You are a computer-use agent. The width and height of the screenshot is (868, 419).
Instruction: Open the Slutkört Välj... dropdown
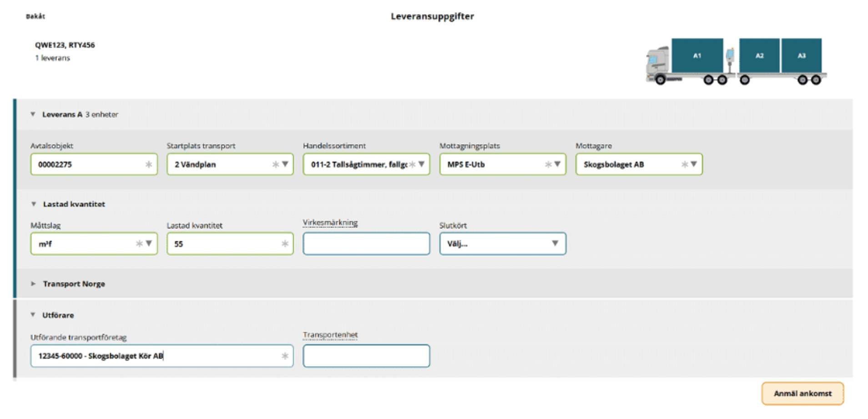(x=503, y=244)
